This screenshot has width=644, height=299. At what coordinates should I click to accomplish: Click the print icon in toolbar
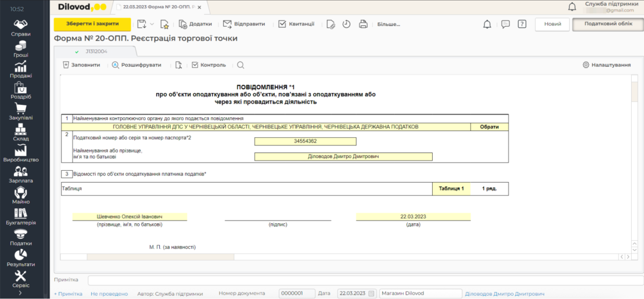[x=363, y=24]
